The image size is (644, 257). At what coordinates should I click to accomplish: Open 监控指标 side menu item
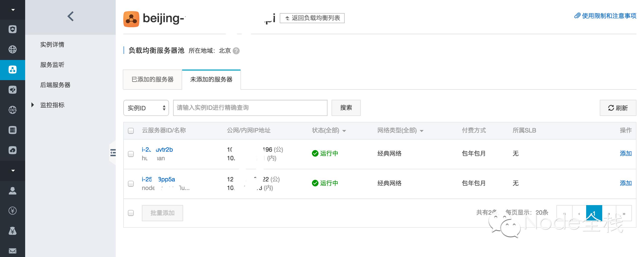click(x=52, y=105)
